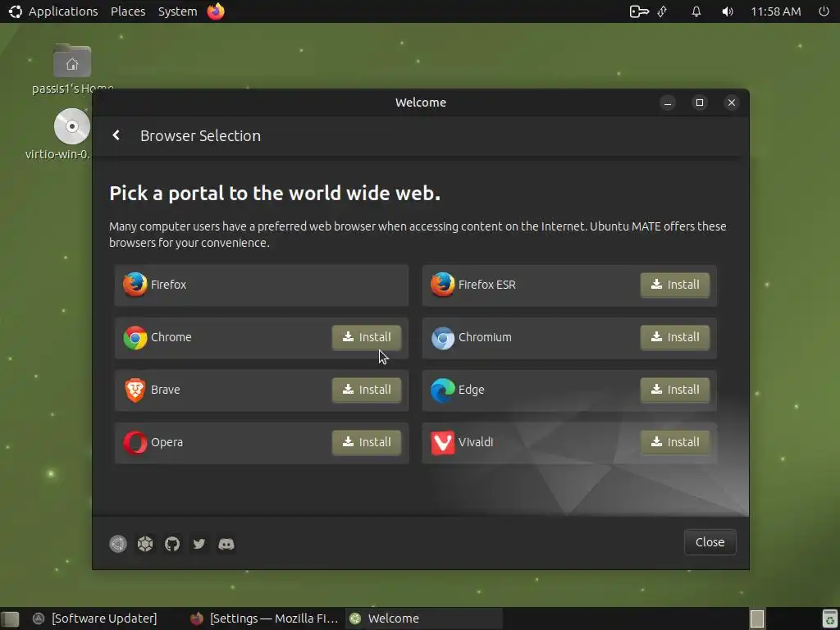Open the Discord footer icon
This screenshot has height=630, width=840.
pos(226,544)
